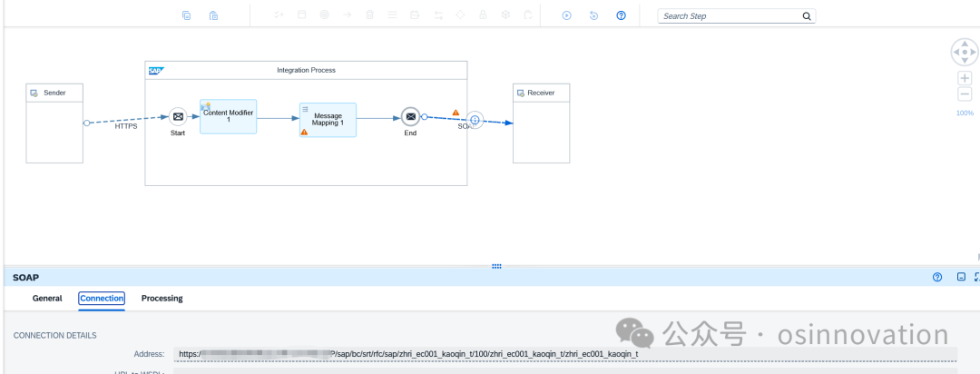Select the SOAP connection circle handle
This screenshot has width=980, height=374.
475,120
